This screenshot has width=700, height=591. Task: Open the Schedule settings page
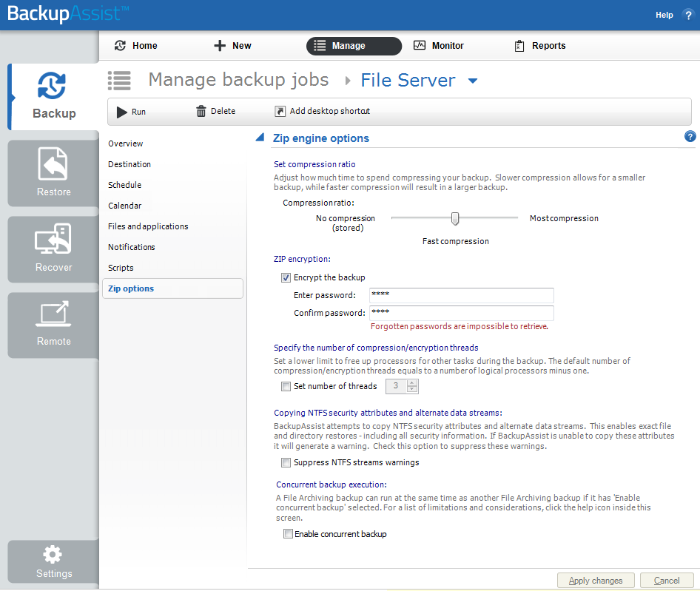point(124,185)
